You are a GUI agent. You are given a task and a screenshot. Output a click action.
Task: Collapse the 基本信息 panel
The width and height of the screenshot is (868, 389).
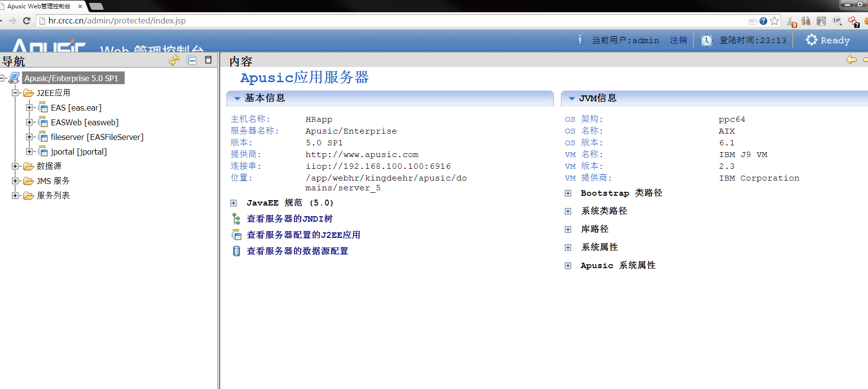click(237, 98)
